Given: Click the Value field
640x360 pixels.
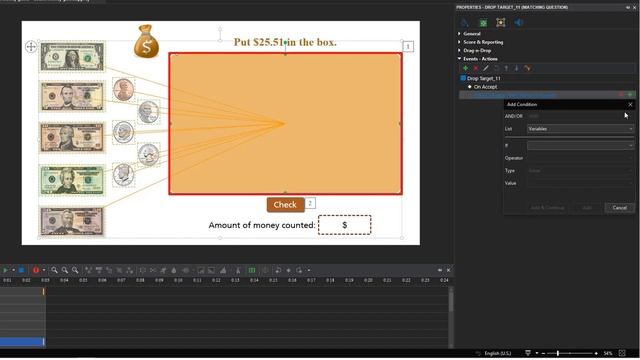Looking at the screenshot, I should coord(580,183).
